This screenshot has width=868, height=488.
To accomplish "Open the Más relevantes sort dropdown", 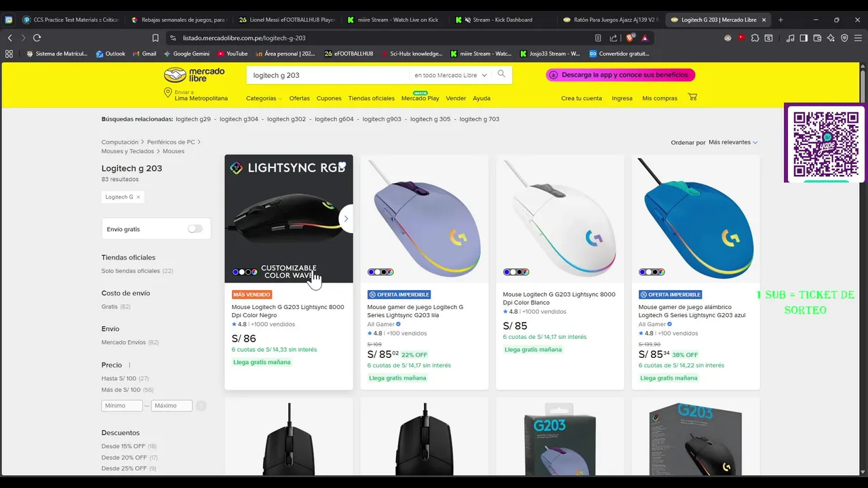I will pyautogui.click(x=733, y=142).
